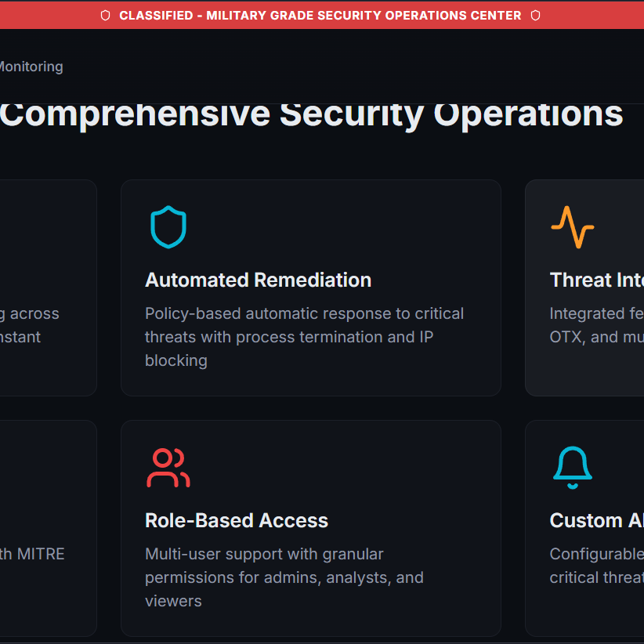This screenshot has height=644, width=644.
Task: Click the shield icon left of CLASSIFIED banner text
Action: (106, 16)
